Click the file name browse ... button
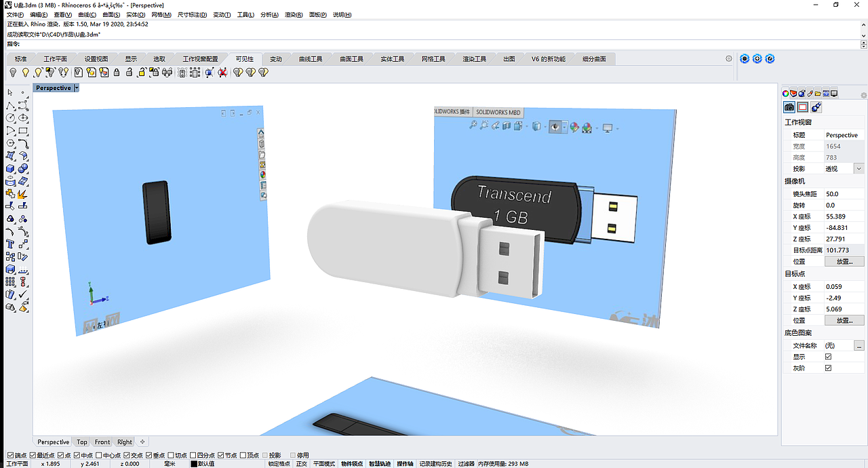Image resolution: width=868 pixels, height=468 pixels. [x=859, y=346]
